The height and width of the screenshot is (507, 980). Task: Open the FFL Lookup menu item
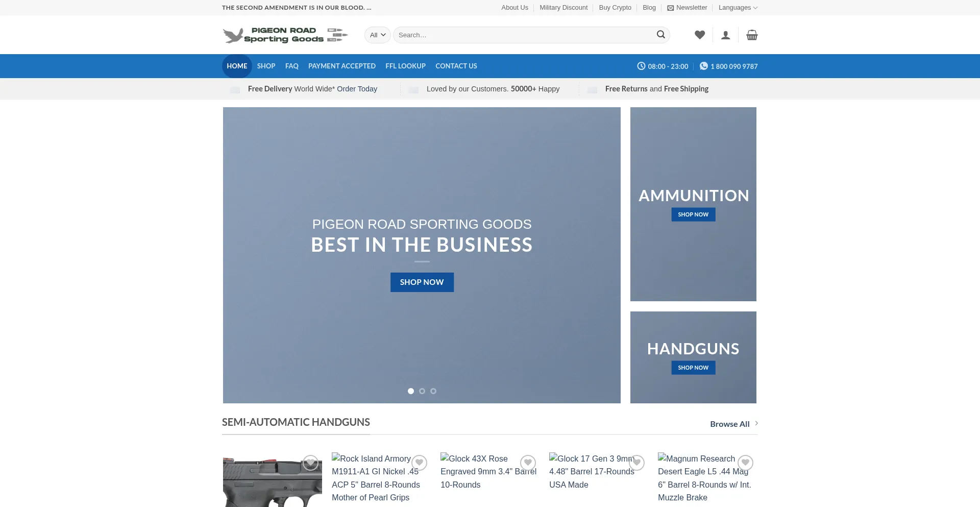405,66
